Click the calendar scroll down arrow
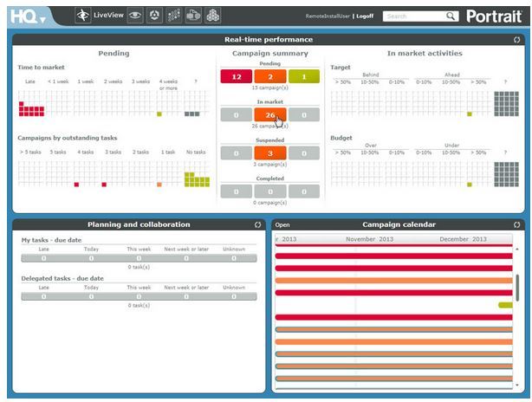Viewport: 532px width, 402px height. tap(517, 385)
